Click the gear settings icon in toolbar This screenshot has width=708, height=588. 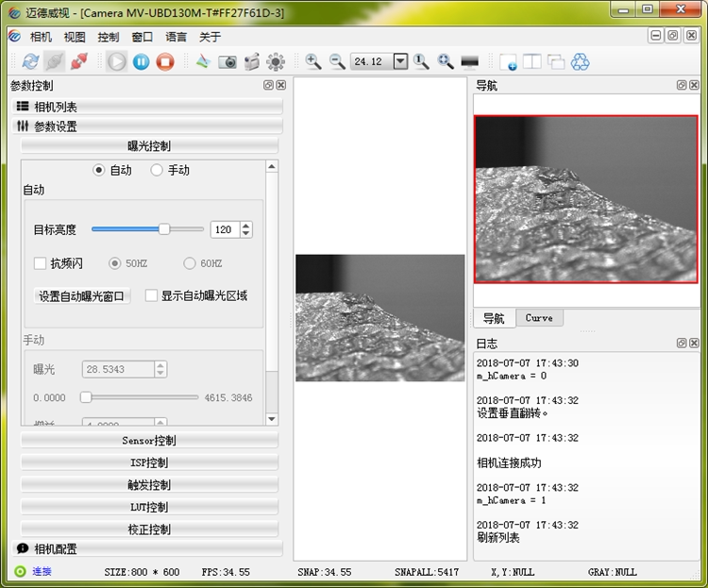(276, 62)
